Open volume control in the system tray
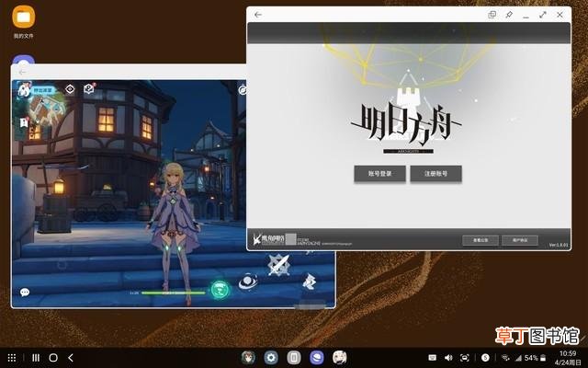 (448, 358)
